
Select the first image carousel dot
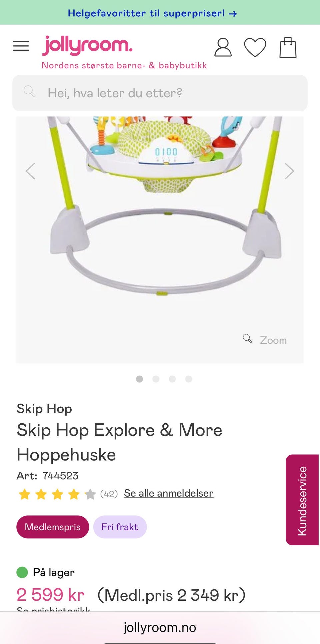[x=139, y=379]
